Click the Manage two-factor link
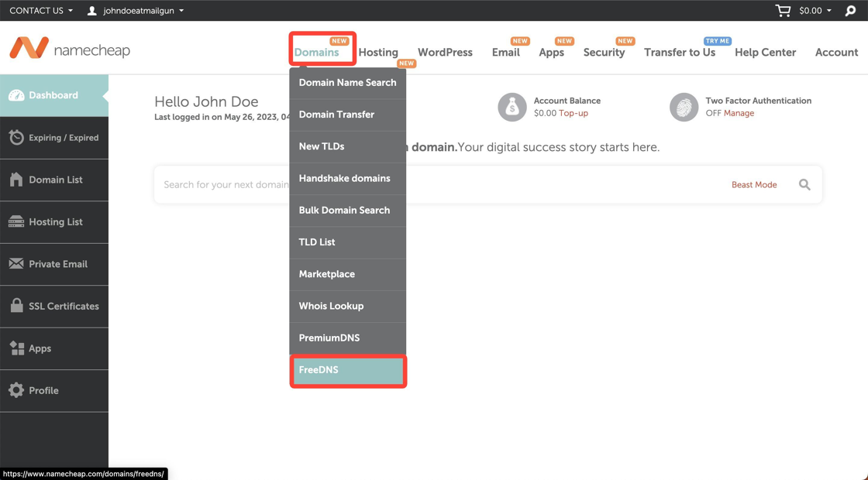The height and width of the screenshot is (480, 868). 739,113
